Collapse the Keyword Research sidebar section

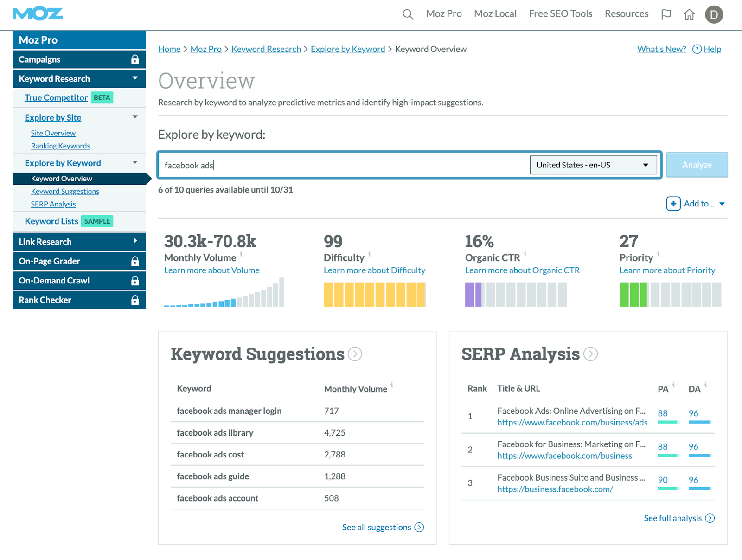135,78
